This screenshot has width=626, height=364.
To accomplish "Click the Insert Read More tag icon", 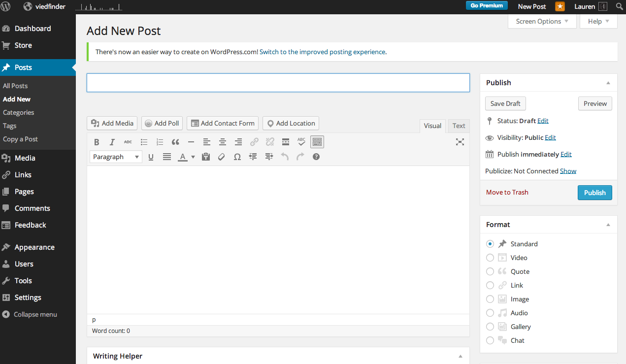I will pos(286,142).
